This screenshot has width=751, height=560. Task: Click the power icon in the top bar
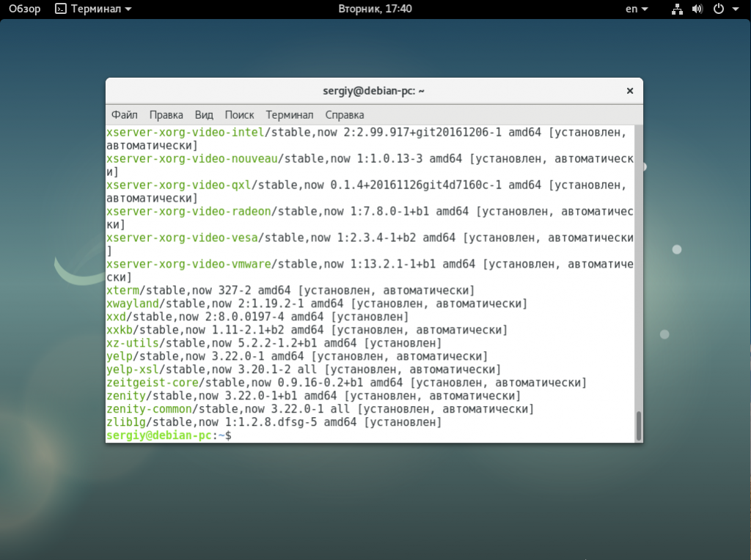pos(718,9)
